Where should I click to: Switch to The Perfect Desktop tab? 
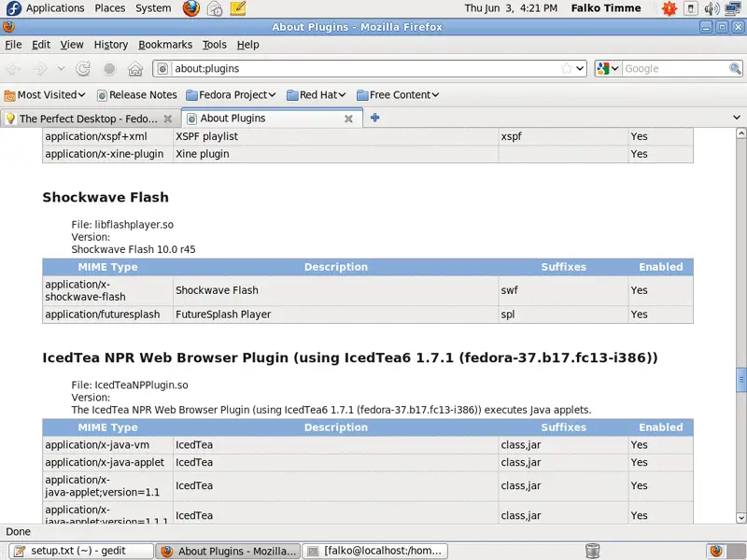point(89,119)
